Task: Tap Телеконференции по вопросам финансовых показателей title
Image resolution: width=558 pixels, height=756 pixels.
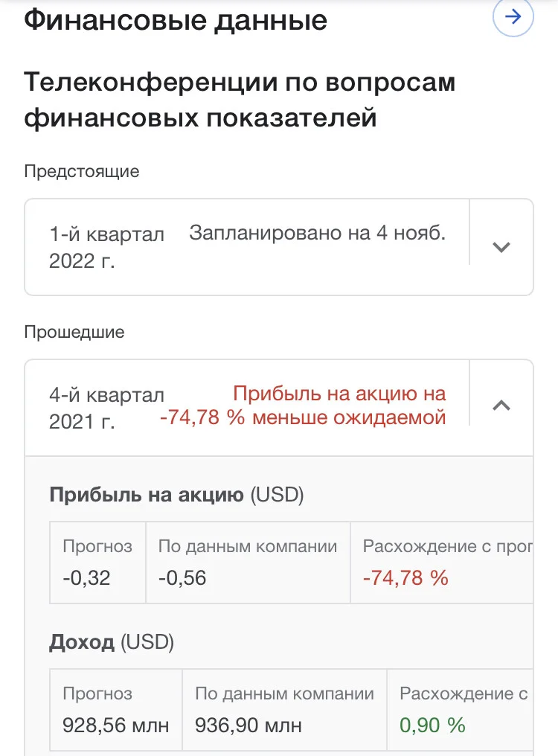Action: coord(240,100)
